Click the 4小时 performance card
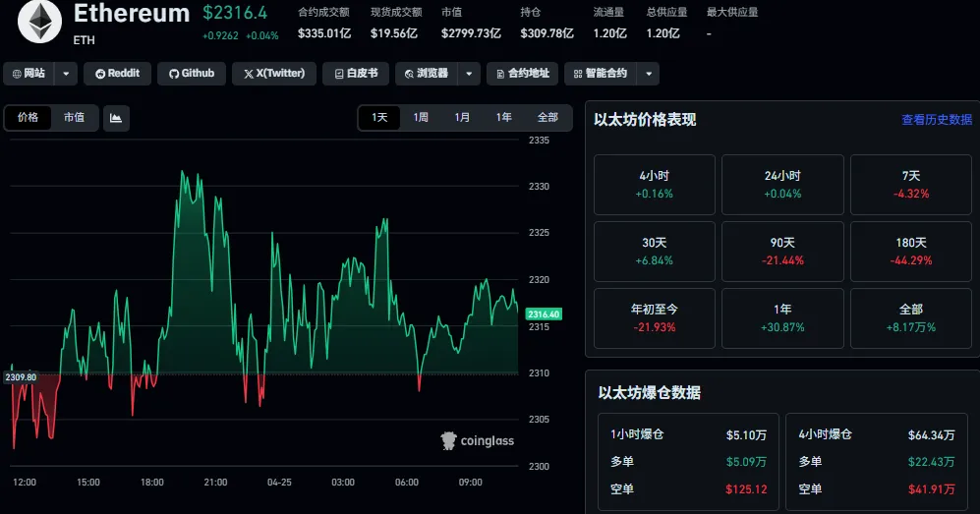Screen dimensions: 980x514 tap(655, 185)
